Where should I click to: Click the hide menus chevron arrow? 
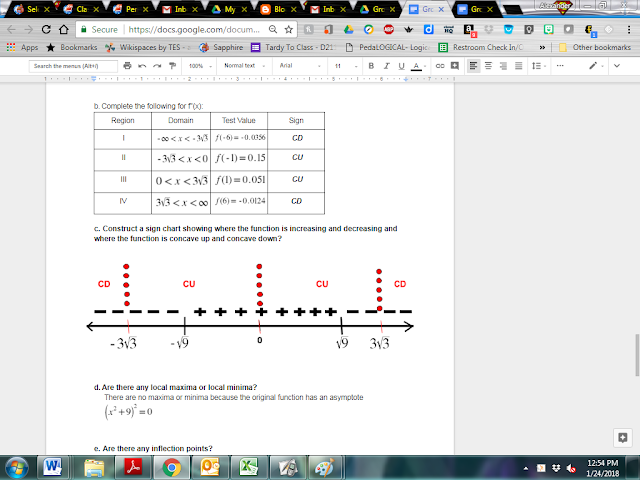tap(617, 66)
